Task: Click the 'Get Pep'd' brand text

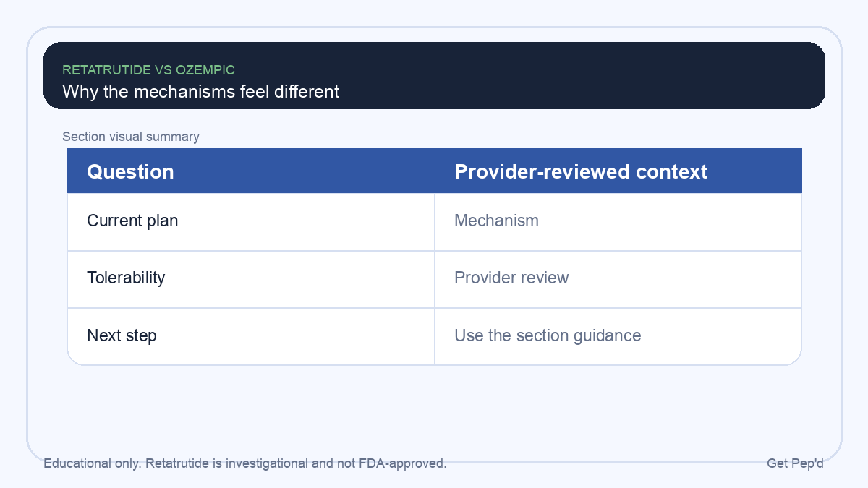Action: tap(795, 463)
